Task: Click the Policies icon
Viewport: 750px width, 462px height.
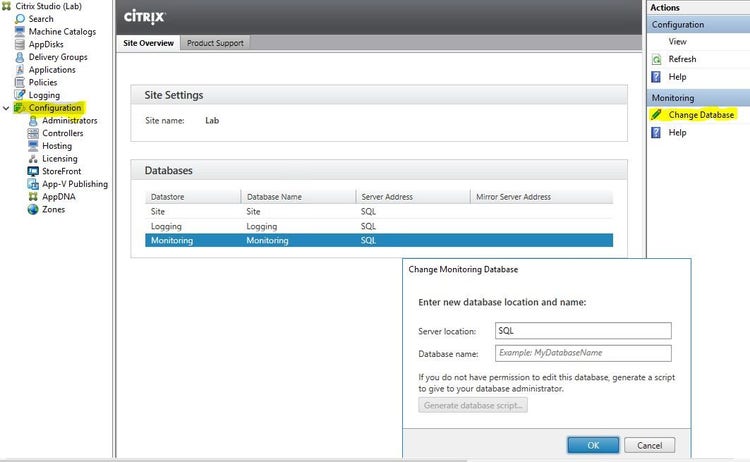Action: pos(20,82)
